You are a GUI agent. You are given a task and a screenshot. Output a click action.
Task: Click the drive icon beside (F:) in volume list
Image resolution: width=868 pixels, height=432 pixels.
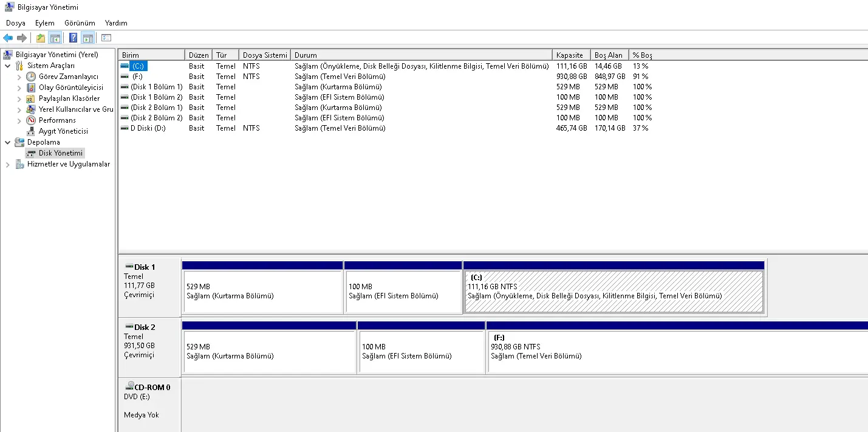click(x=125, y=77)
